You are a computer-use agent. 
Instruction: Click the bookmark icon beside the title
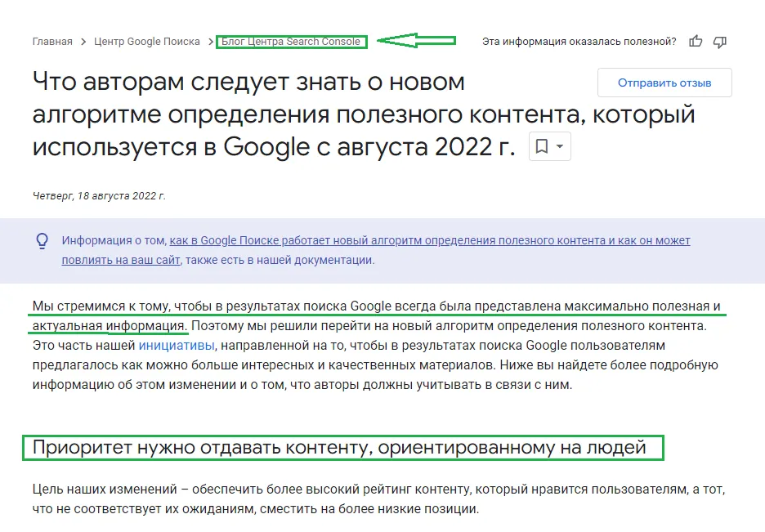coord(541,147)
